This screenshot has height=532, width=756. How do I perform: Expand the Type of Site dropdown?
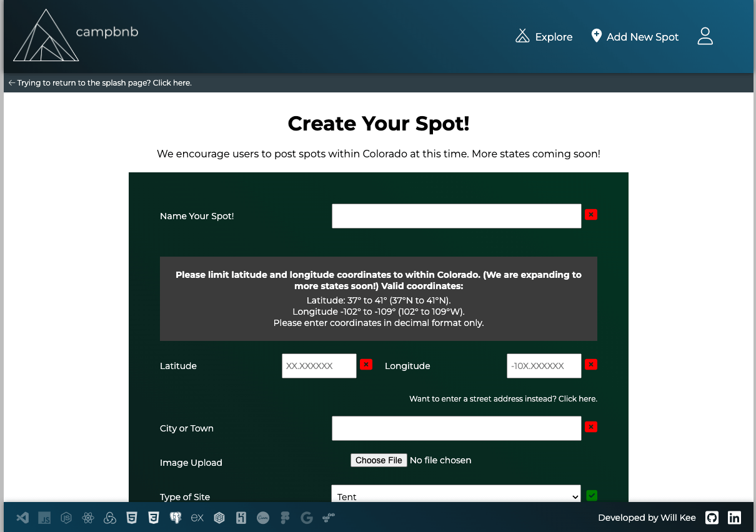coord(456,496)
